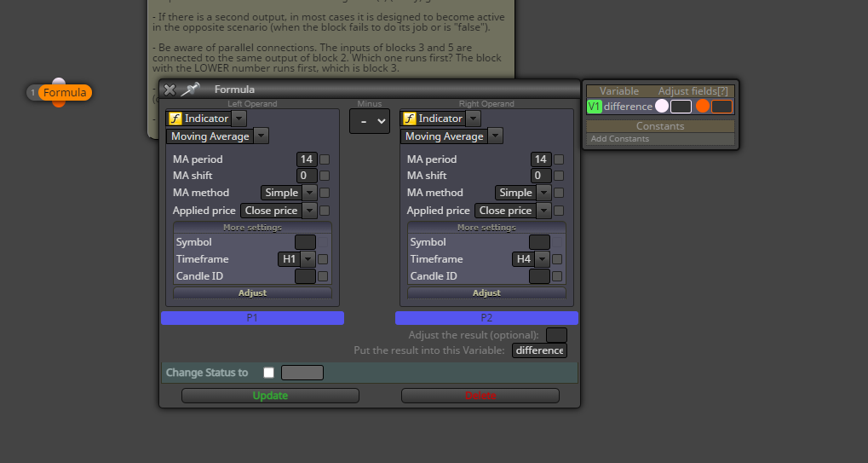This screenshot has width=868, height=463.
Task: Collapse right operand More settings section
Action: click(486, 228)
